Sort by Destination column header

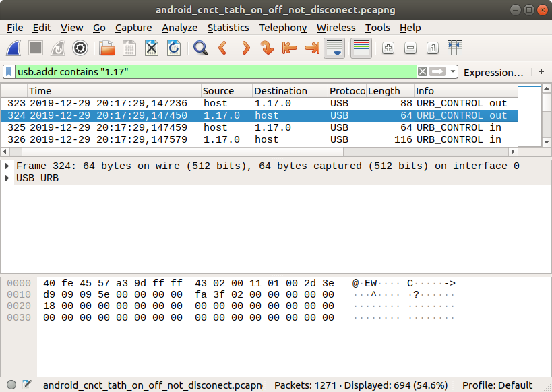tap(290, 91)
